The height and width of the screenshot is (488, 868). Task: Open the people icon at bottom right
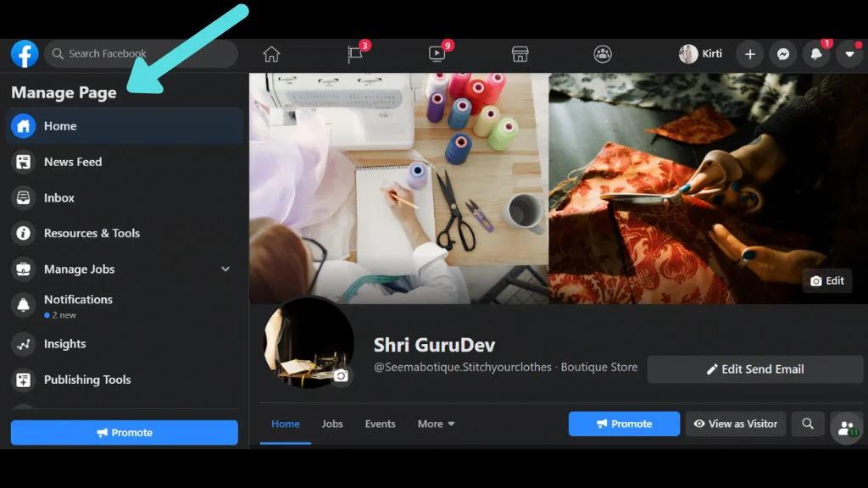[847, 428]
